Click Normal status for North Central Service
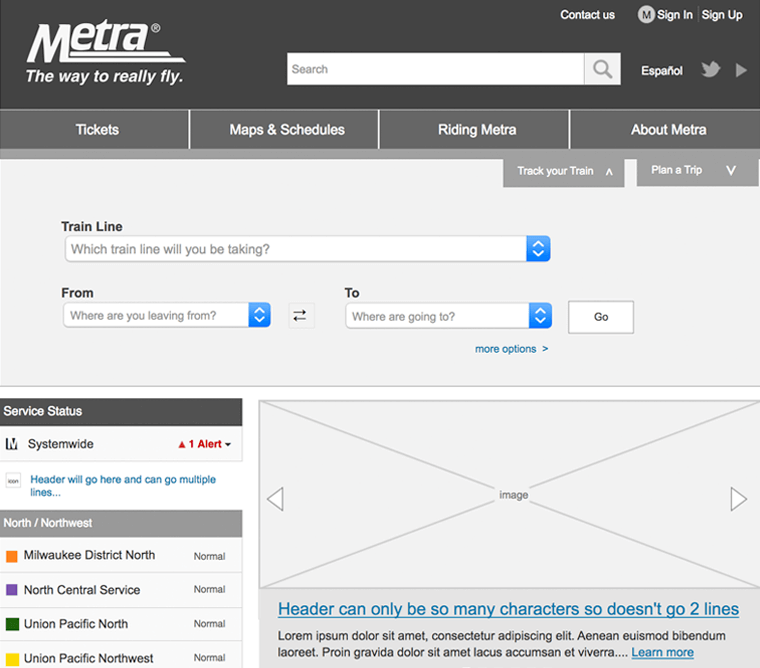This screenshot has height=668, width=760. 209,589
